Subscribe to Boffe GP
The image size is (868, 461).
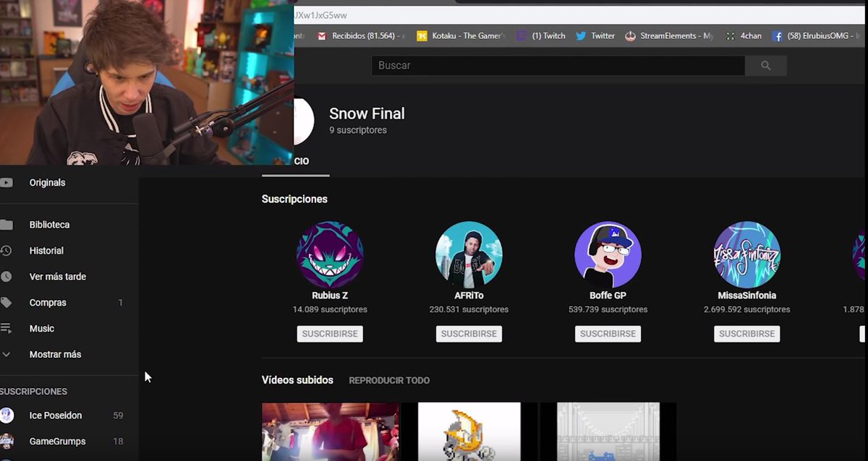click(608, 334)
